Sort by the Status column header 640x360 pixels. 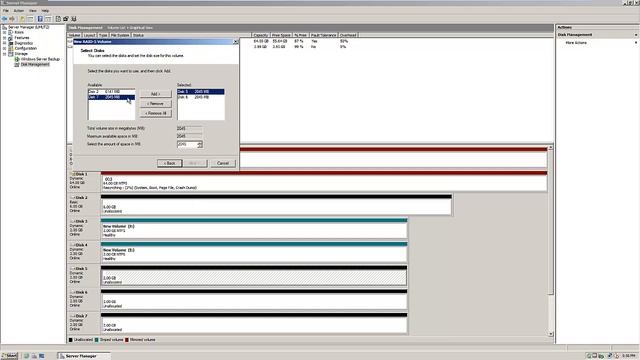tap(138, 35)
